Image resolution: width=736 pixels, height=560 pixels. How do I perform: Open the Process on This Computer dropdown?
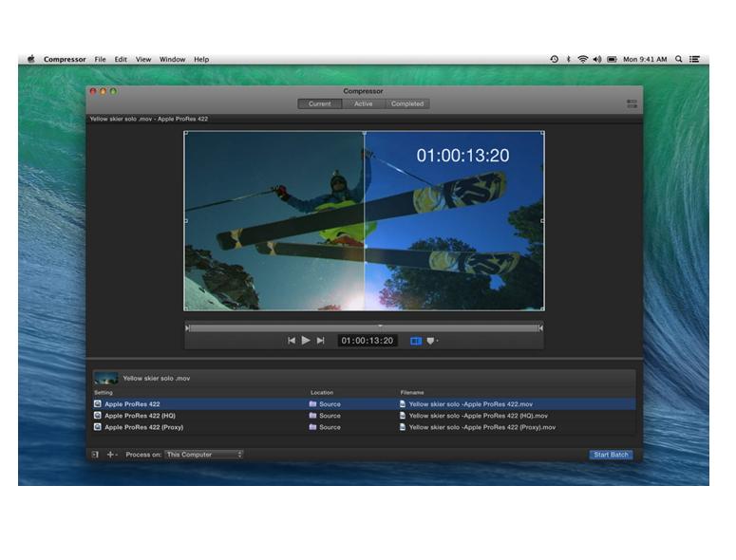(204, 455)
